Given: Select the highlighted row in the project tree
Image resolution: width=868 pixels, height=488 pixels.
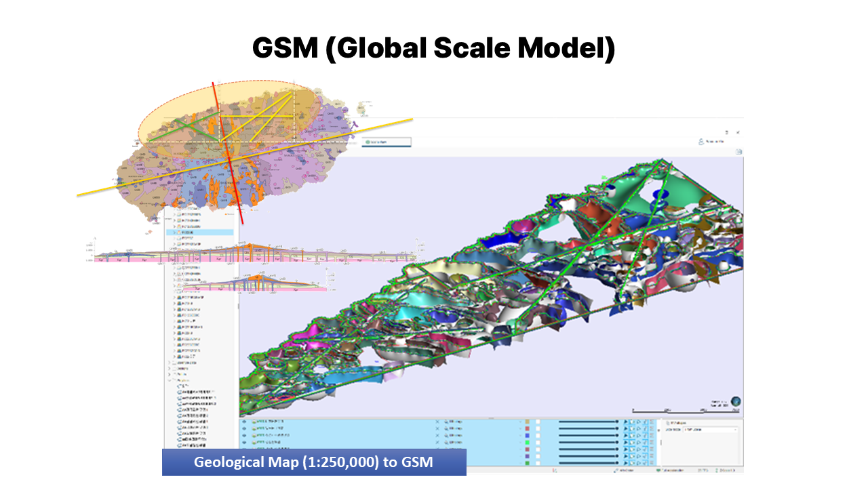Looking at the screenshot, I should 202,232.
